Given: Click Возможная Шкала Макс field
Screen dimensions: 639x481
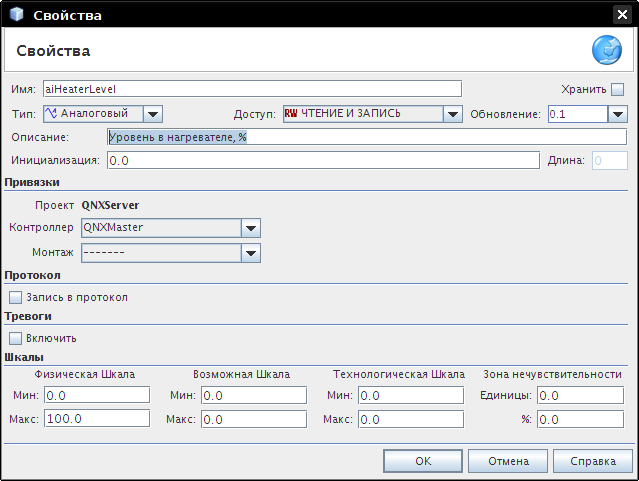Looking at the screenshot, I should coord(254,419).
